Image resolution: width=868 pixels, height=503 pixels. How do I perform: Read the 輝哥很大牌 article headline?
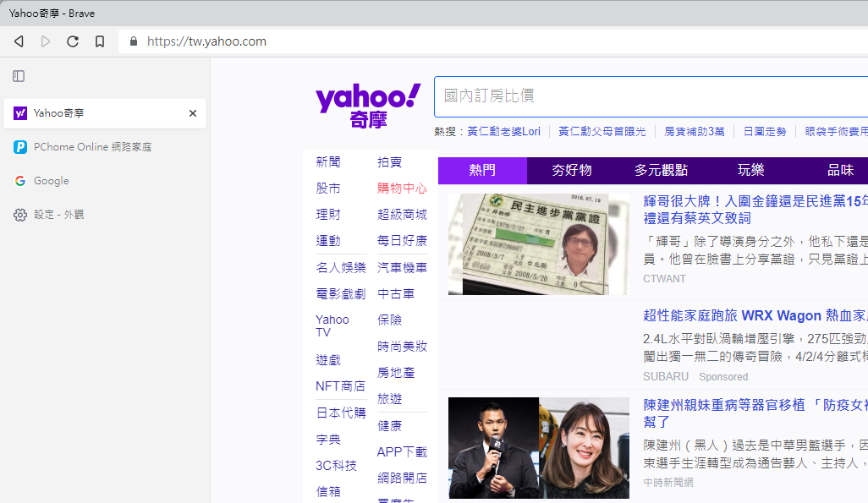click(755, 210)
